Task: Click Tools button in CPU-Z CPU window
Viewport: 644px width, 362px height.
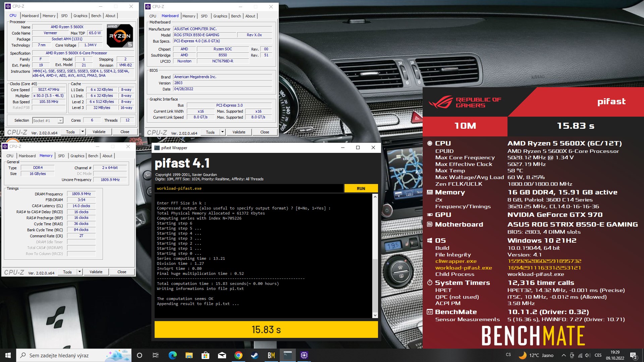Action: 70,132
